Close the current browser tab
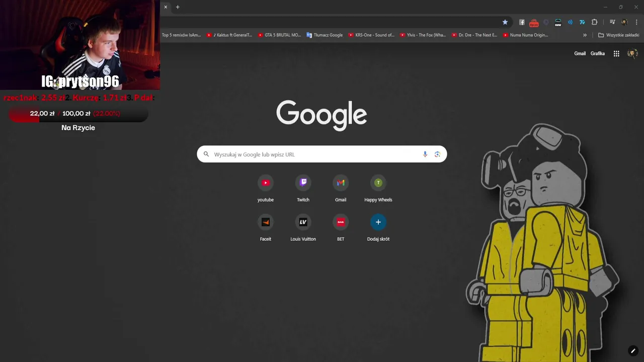The height and width of the screenshot is (362, 644). click(x=166, y=7)
